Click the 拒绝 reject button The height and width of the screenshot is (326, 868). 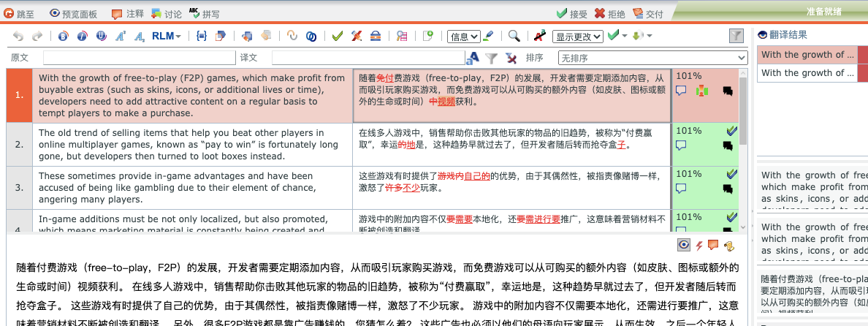(610, 14)
